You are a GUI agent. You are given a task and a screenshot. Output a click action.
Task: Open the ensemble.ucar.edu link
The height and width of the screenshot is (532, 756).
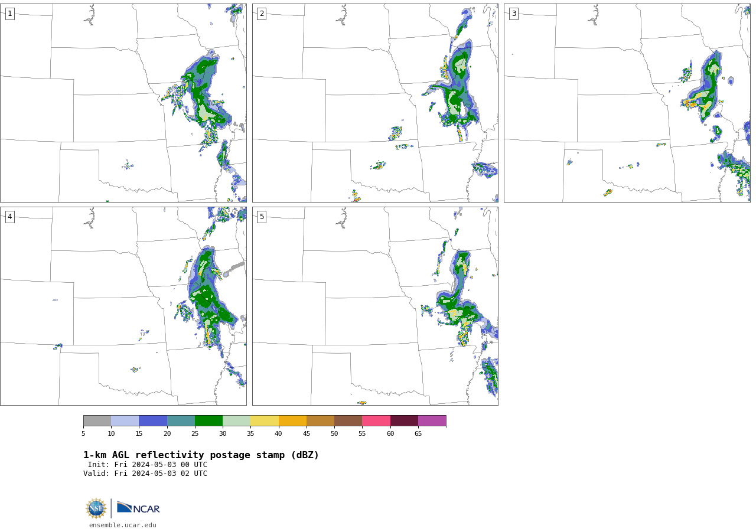[x=123, y=525]
